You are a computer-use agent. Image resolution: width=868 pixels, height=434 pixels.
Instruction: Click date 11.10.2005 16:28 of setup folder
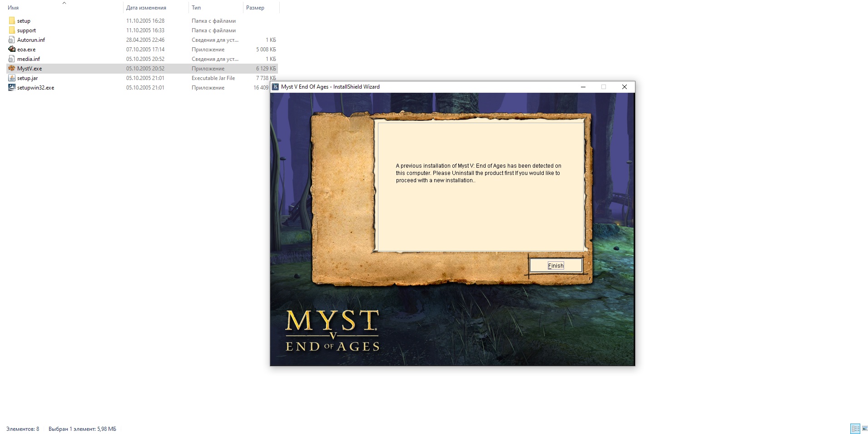tap(145, 21)
